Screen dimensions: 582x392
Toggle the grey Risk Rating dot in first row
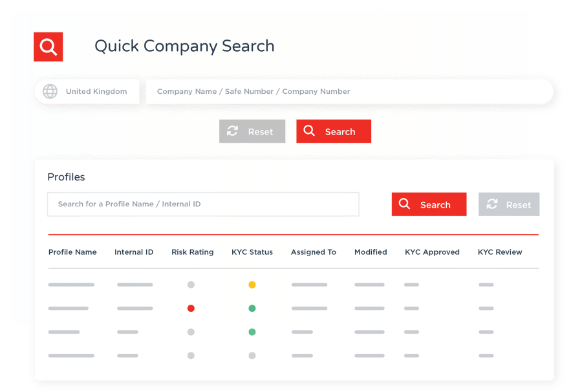(191, 284)
